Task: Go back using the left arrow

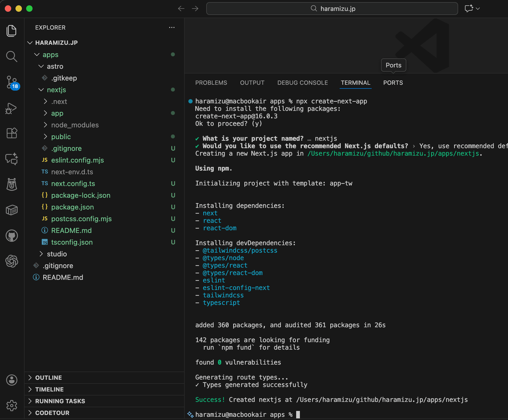Action: click(x=181, y=9)
